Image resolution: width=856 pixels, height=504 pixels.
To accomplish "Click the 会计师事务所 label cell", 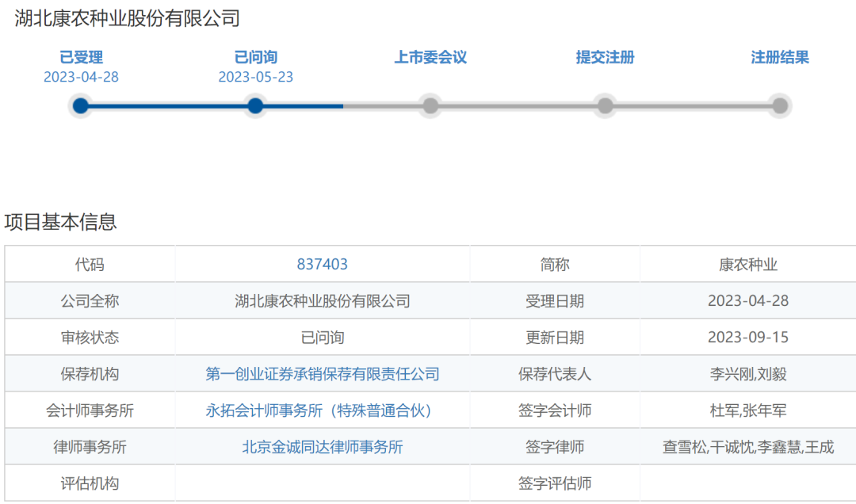I will [x=90, y=410].
